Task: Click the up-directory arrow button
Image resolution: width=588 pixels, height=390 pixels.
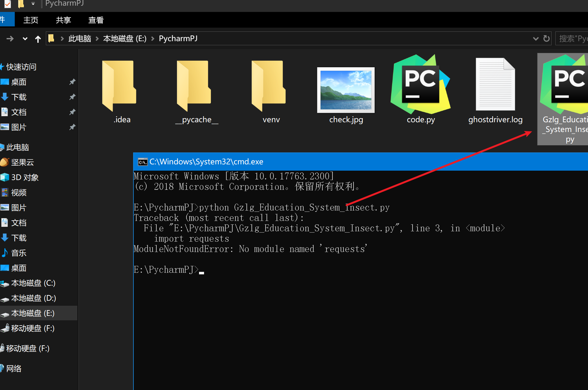Action: pyautogui.click(x=38, y=39)
